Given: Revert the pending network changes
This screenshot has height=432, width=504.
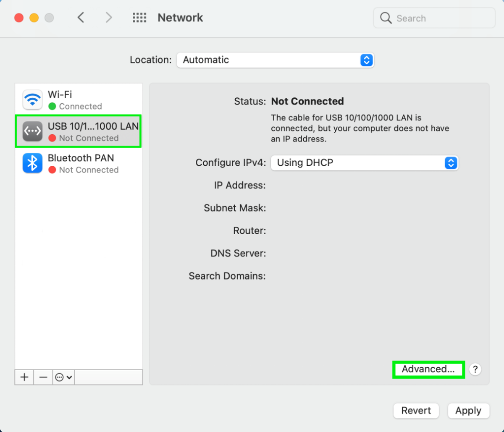Looking at the screenshot, I should coord(416,411).
